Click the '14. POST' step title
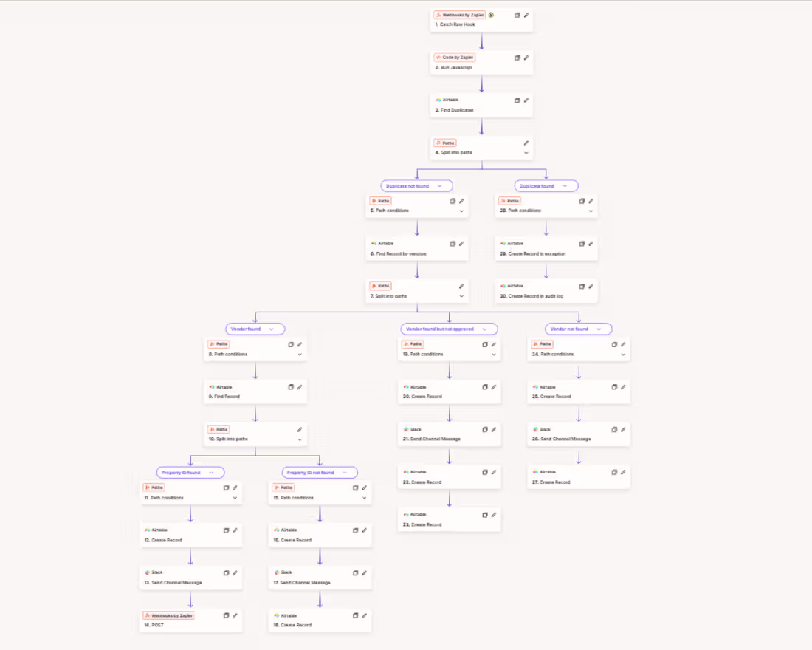Viewport: 812px width, 650px height. (x=154, y=625)
